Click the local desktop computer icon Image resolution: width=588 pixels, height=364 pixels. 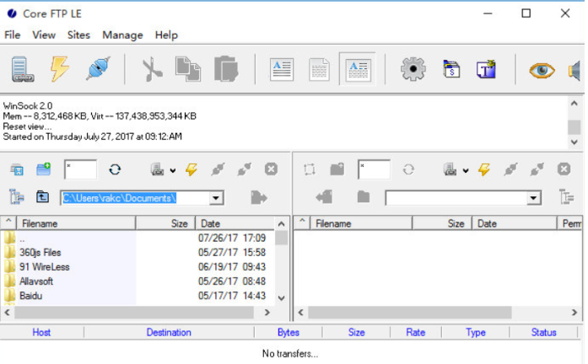tap(17, 170)
